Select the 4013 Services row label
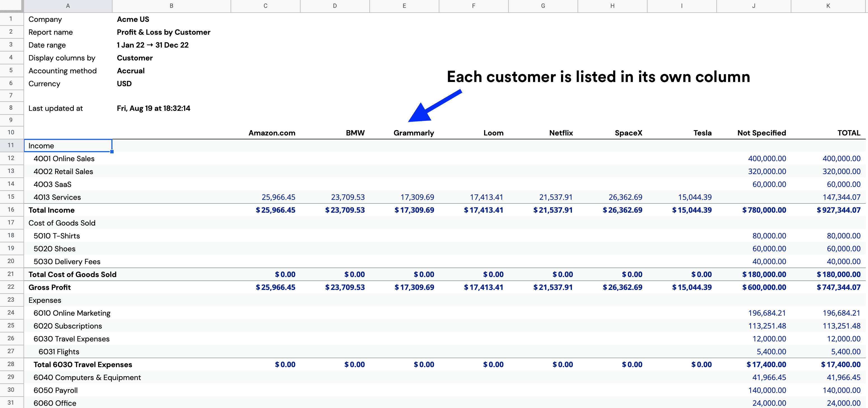 coord(57,197)
